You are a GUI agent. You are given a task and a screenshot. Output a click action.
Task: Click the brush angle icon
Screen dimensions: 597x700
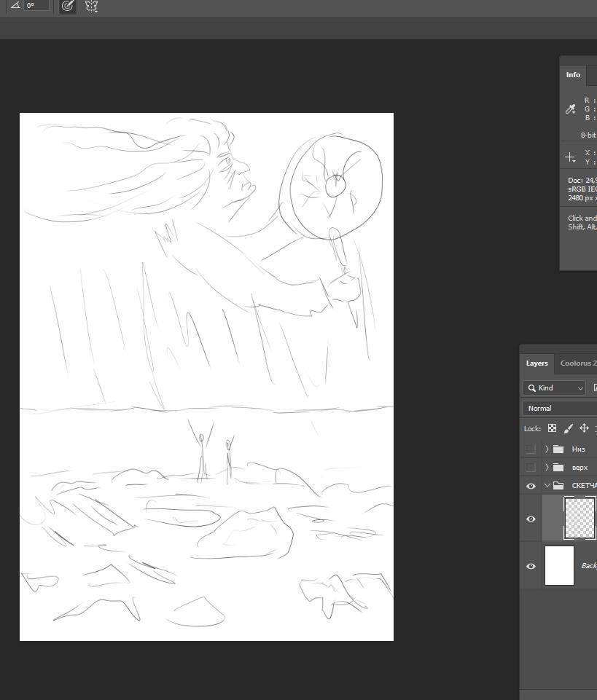(15, 5)
